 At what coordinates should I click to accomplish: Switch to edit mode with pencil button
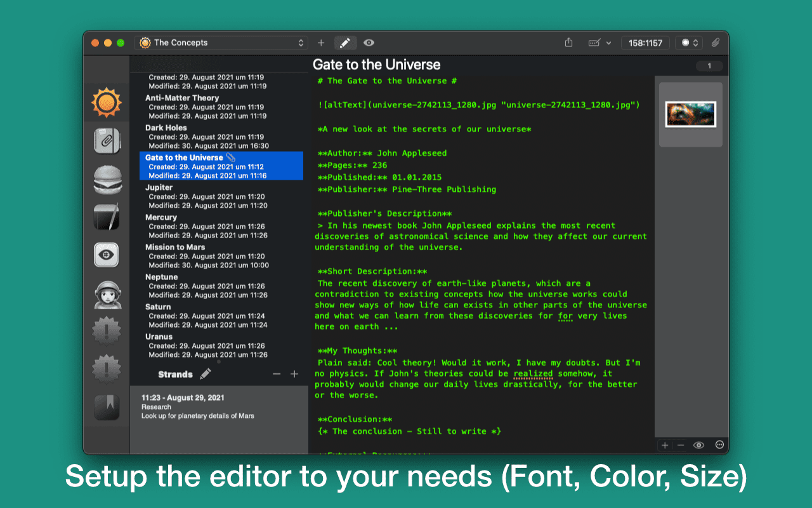click(344, 43)
